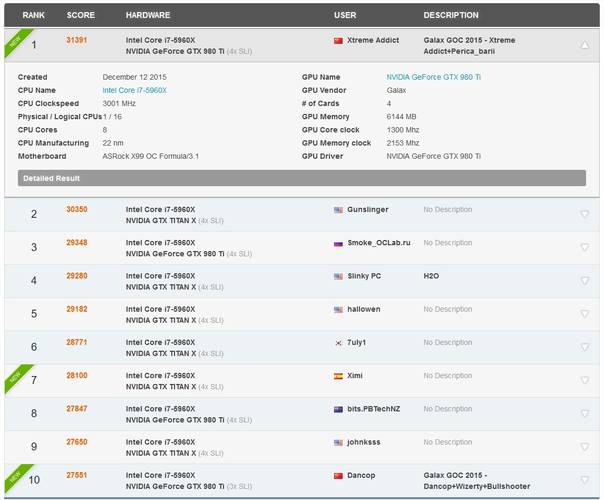Open user johnksss profile
Screen dimensions: 604x500
click(x=364, y=442)
